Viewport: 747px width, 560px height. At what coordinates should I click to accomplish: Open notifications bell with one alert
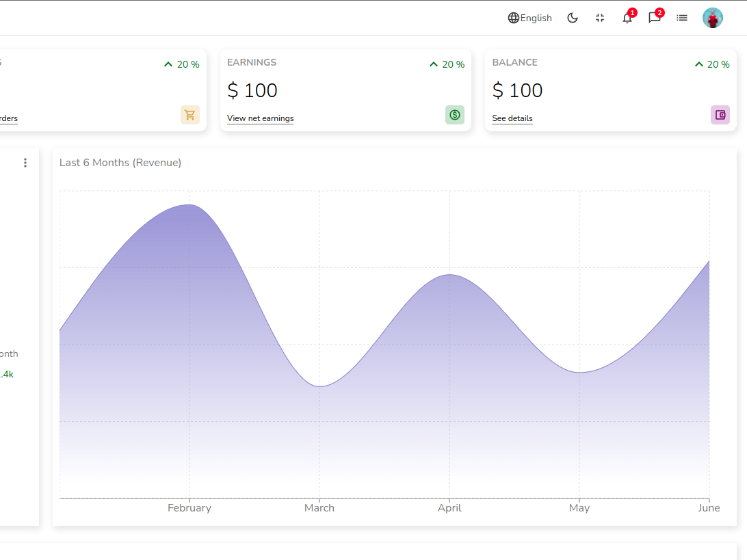tap(627, 18)
